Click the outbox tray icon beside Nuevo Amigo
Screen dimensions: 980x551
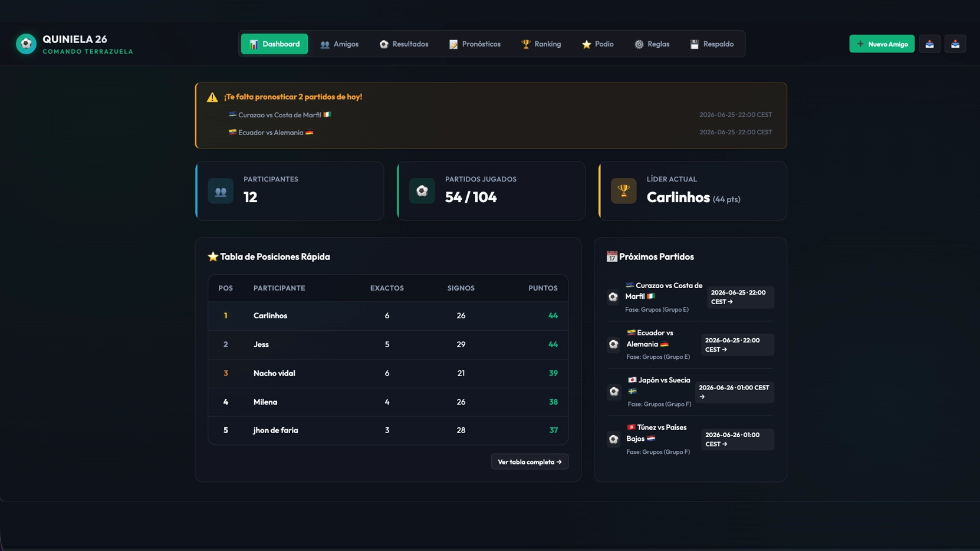pyautogui.click(x=929, y=44)
